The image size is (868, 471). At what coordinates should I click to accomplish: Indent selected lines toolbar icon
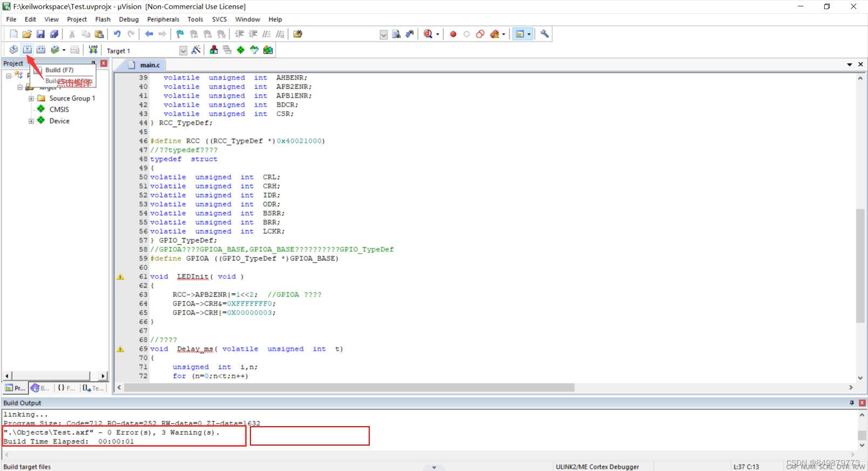pyautogui.click(x=239, y=34)
